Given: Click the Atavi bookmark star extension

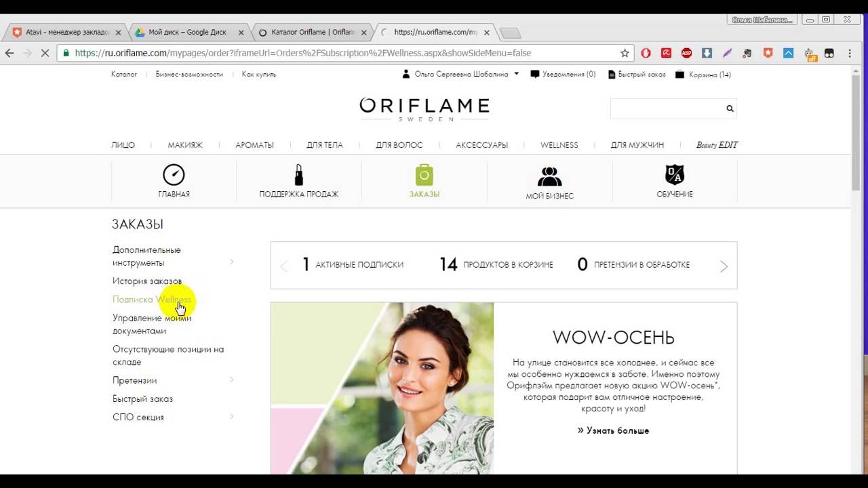Looking at the screenshot, I should point(768,53).
